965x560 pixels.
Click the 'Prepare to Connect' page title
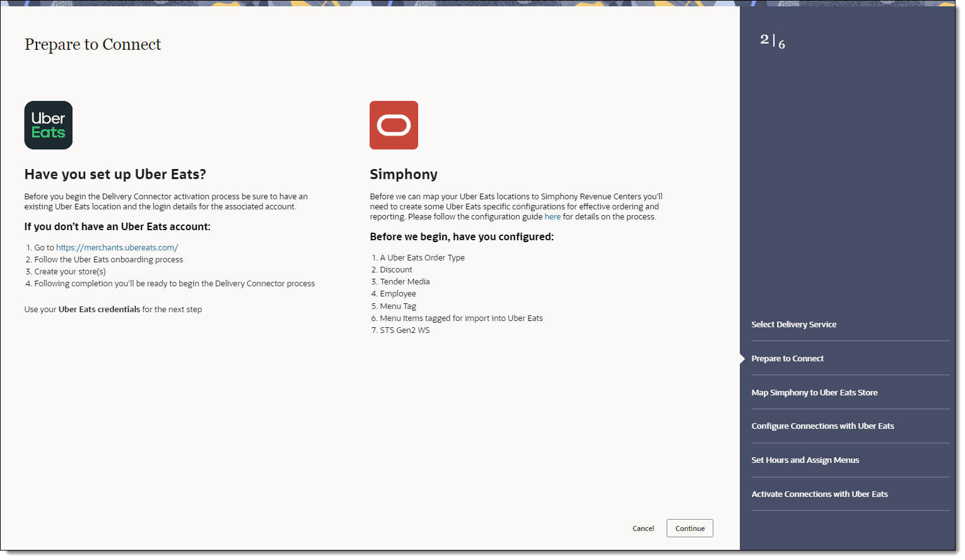coord(93,45)
